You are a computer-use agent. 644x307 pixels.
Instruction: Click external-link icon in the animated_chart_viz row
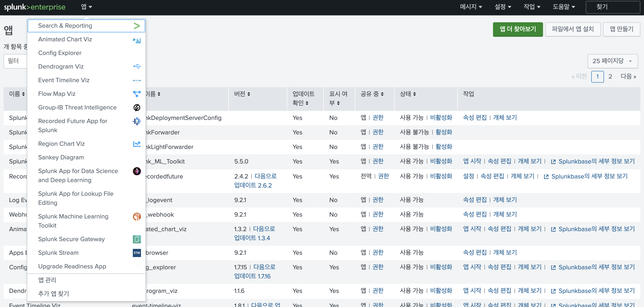tap(553, 229)
